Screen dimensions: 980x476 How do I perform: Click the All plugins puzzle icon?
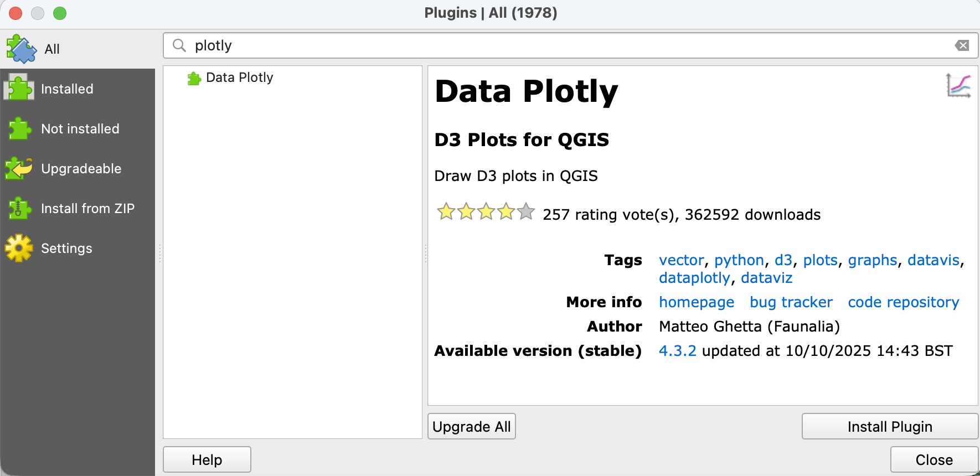(x=21, y=49)
